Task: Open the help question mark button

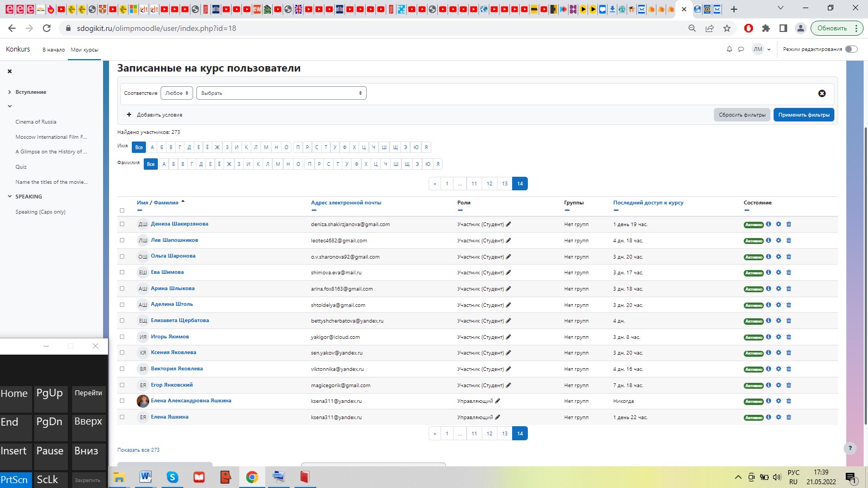Action: click(850, 448)
